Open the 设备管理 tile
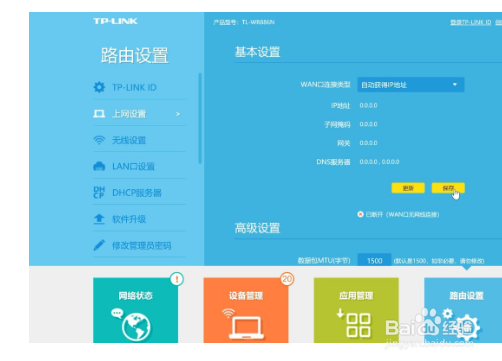502x361 pixels. (246, 310)
